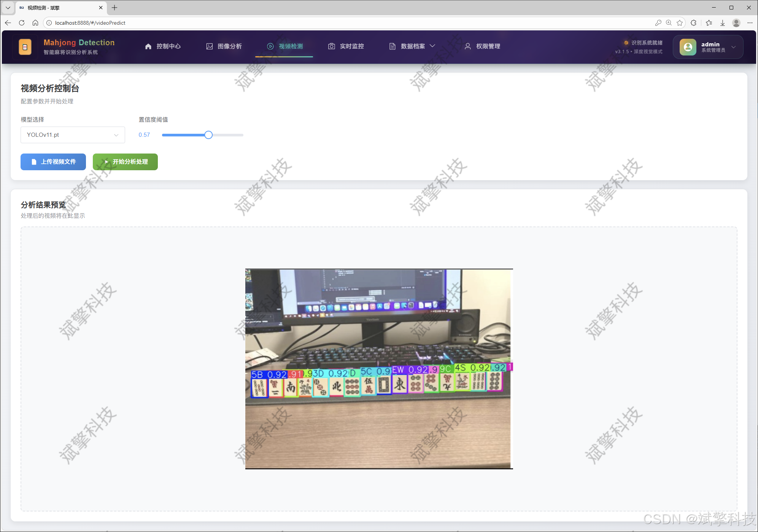Click the mahjong detection video preview
The width and height of the screenshot is (758, 532).
(379, 369)
